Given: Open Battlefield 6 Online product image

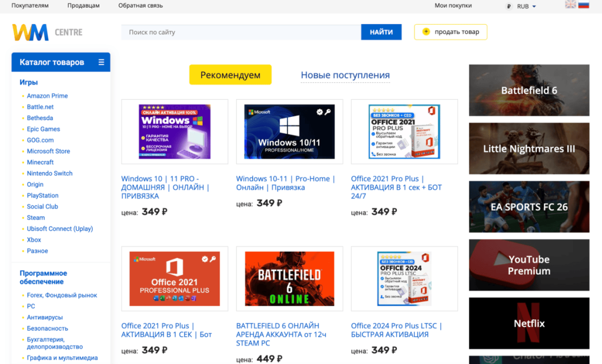Looking at the screenshot, I should [289, 278].
